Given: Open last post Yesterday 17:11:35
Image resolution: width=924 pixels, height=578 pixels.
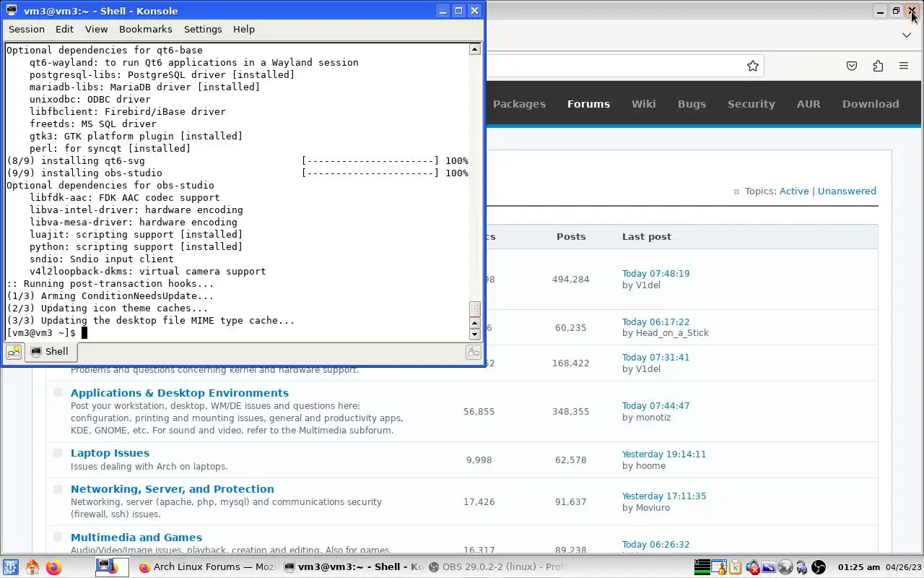Looking at the screenshot, I should (664, 496).
